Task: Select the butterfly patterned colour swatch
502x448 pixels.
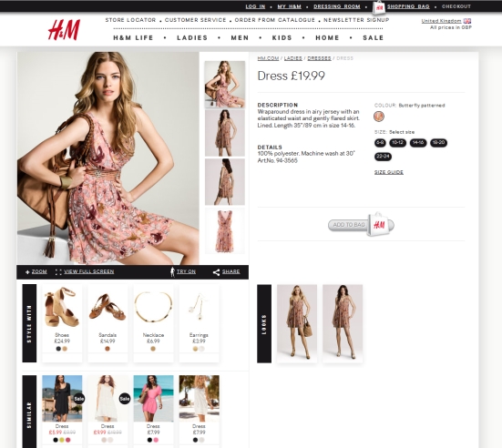Action: 379,117
